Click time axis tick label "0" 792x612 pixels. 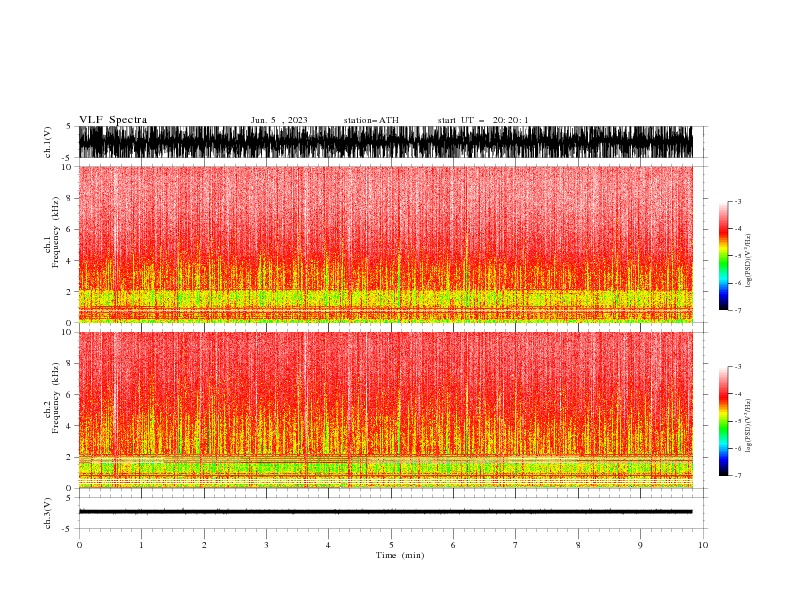[79, 545]
